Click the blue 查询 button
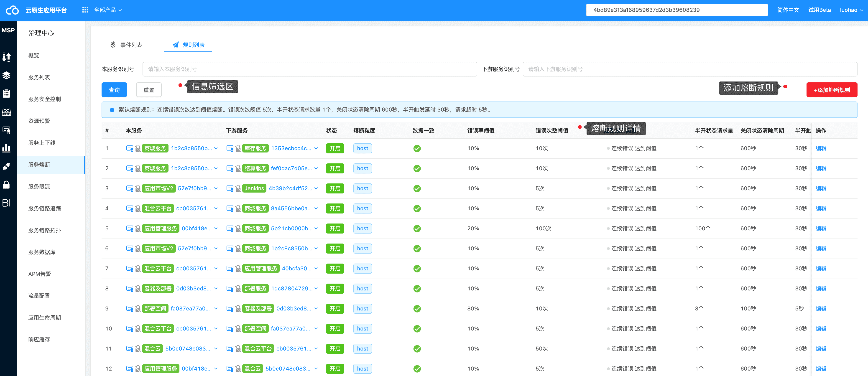Image resolution: width=868 pixels, height=376 pixels. coord(114,90)
